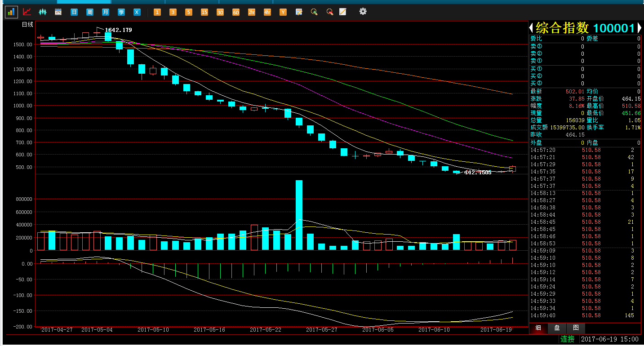The width and height of the screenshot is (644, 346).
Task: Click the 最新 value 502.01
Action: click(575, 92)
